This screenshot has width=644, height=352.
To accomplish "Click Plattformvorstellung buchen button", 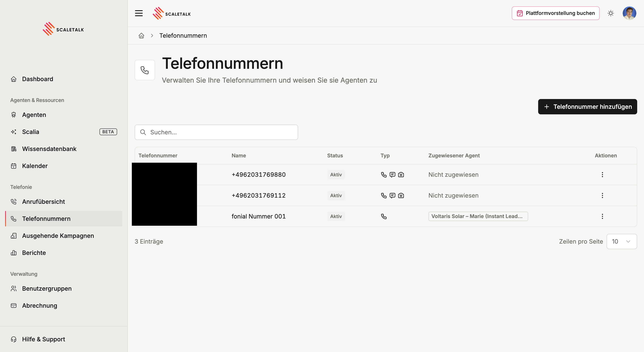I will 555,13.
